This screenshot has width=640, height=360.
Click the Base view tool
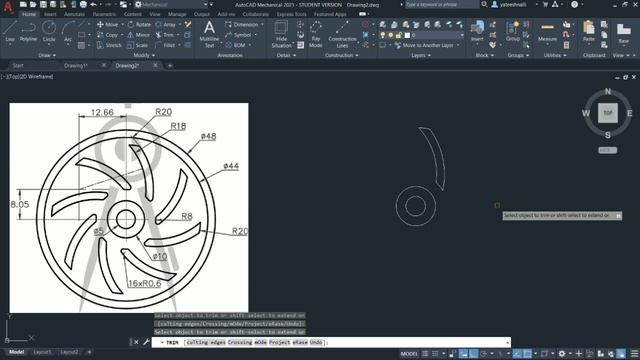point(624,33)
